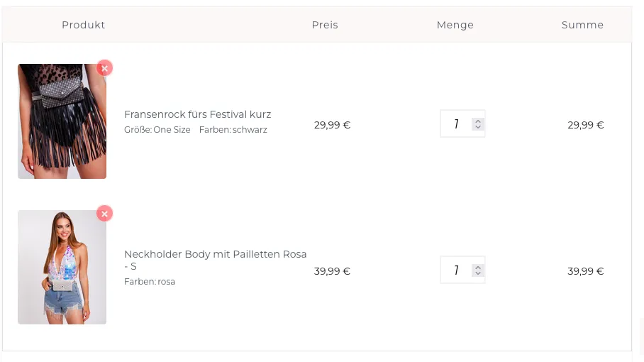Increase Neckholder Body quantity with up arrow
The width and height of the screenshot is (644, 362).
click(477, 268)
